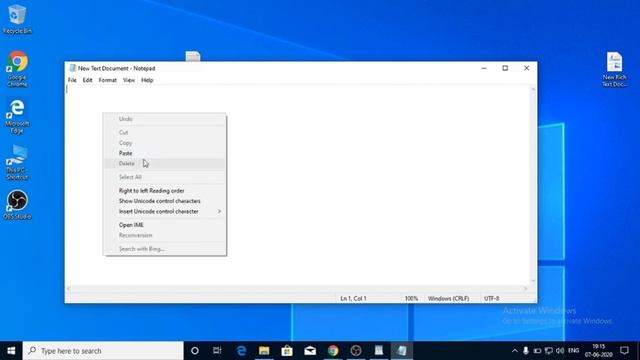Click the Notepad title bar app icon
This screenshot has width=640, height=360.
point(72,68)
